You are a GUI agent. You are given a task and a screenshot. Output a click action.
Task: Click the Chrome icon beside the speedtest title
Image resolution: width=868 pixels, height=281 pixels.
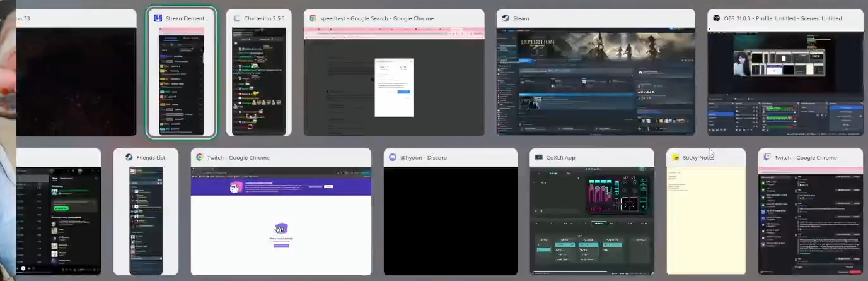313,18
